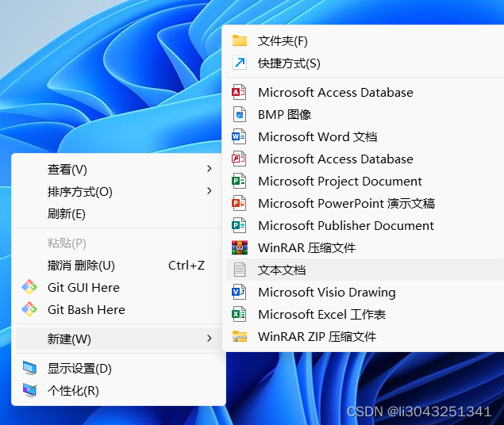This screenshot has width=504, height=425.
Task: Pick the BMP 图像 file icon
Action: (x=240, y=115)
